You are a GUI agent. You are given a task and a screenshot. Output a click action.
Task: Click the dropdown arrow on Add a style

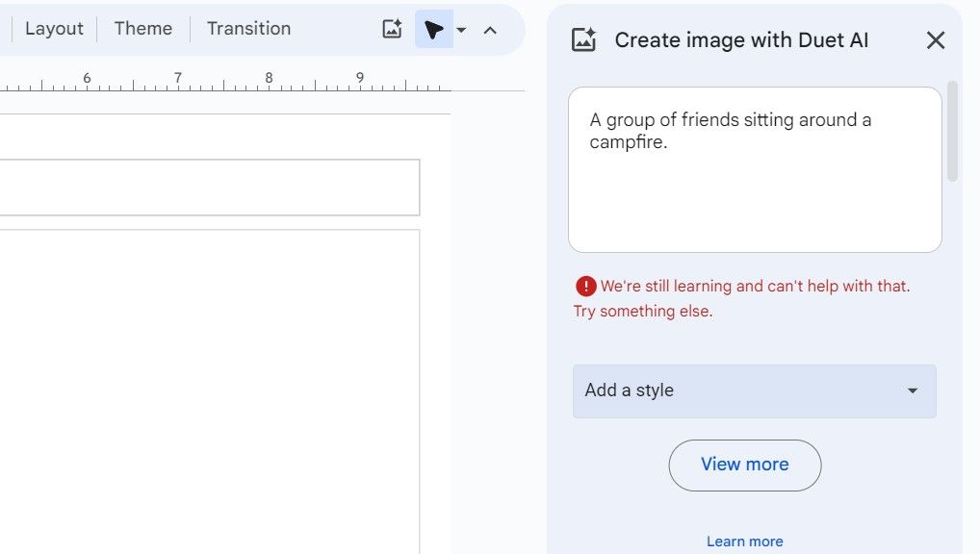(x=912, y=390)
